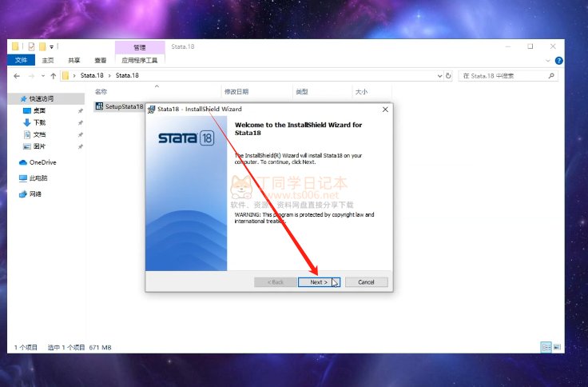Open 下载 in the navigation pane
588x387 pixels.
[x=39, y=123]
